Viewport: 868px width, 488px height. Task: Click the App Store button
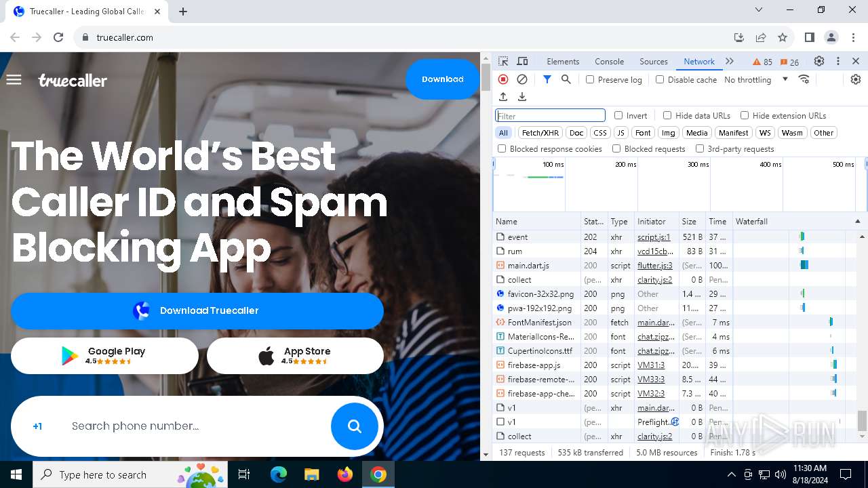(x=295, y=356)
